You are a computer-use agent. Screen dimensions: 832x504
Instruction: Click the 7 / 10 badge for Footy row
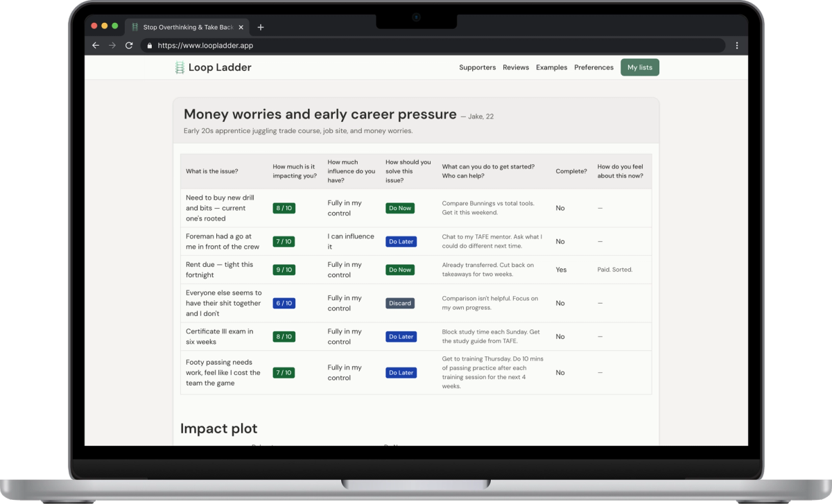coord(284,372)
